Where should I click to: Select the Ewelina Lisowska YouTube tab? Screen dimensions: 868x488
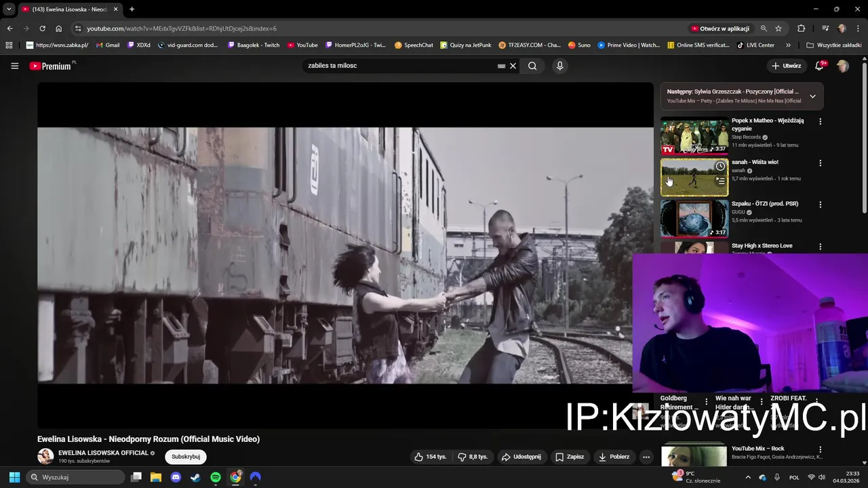pos(70,9)
